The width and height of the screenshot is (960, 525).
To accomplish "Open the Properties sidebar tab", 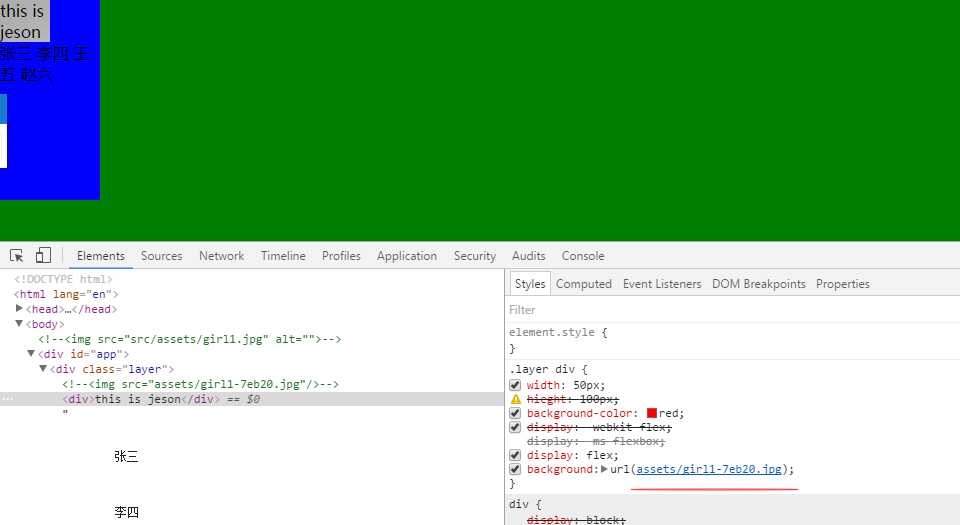I will pos(842,284).
